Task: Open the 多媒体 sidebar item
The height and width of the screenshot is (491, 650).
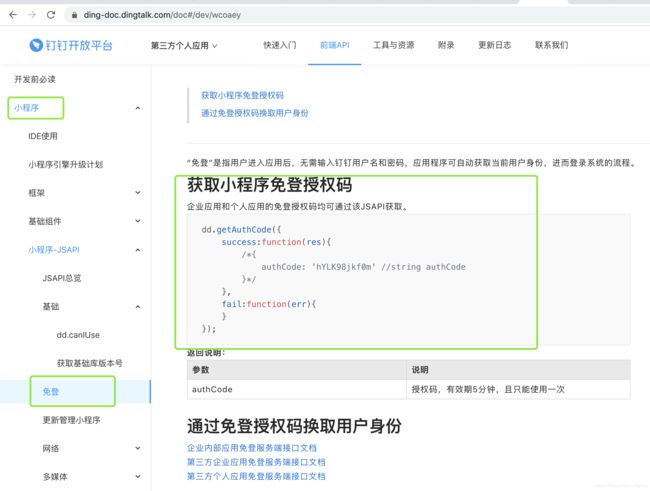Action: (x=55, y=476)
